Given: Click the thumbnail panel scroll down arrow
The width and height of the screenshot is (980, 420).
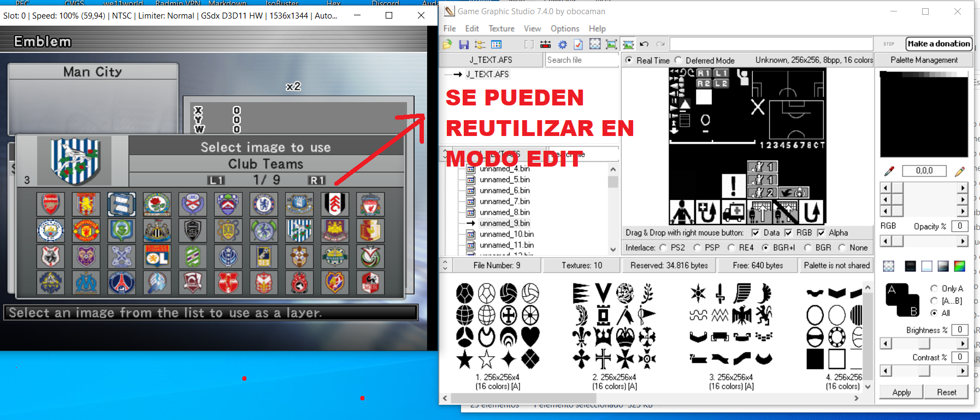Looking at the screenshot, I should (x=867, y=387).
